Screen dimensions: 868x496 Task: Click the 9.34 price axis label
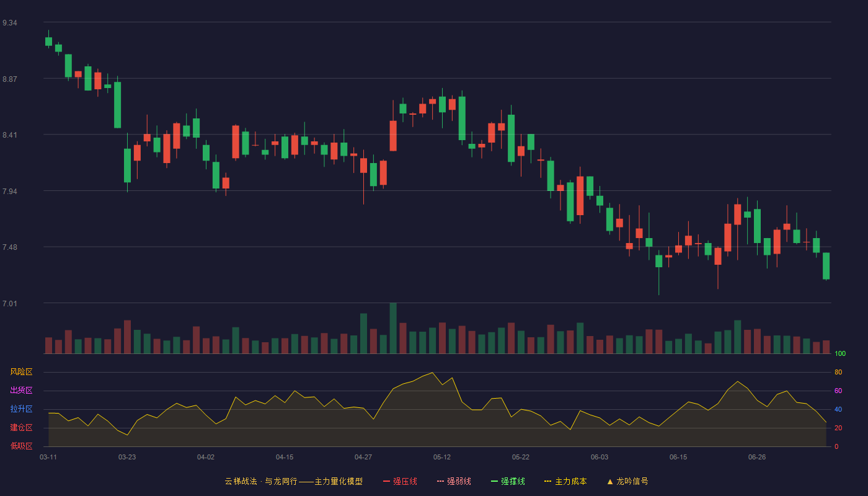[x=10, y=23]
